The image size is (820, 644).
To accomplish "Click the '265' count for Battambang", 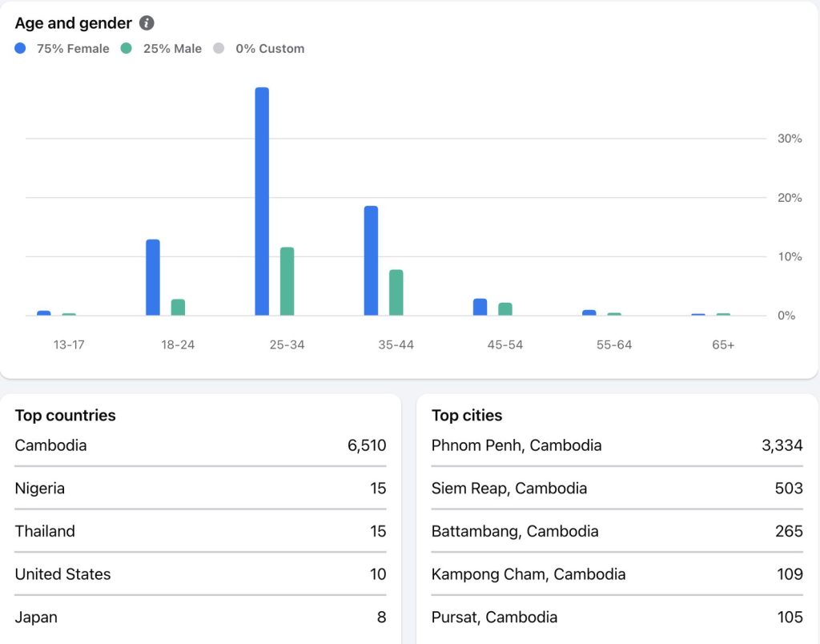I will (789, 531).
